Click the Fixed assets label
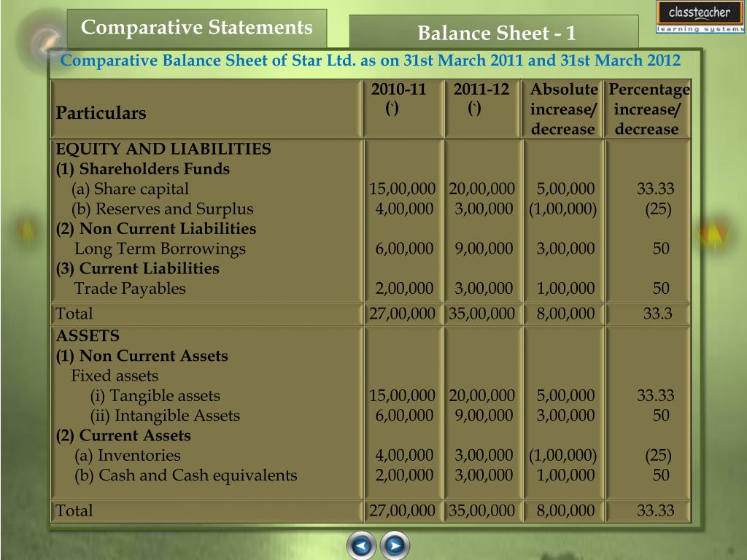Image resolution: width=747 pixels, height=560 pixels. coord(115,376)
